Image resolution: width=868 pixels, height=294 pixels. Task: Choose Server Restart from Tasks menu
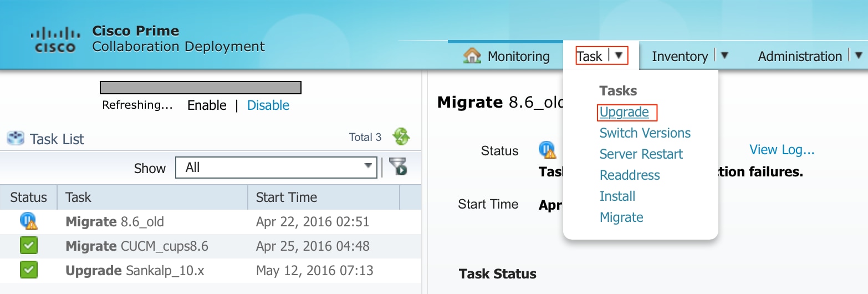click(641, 154)
